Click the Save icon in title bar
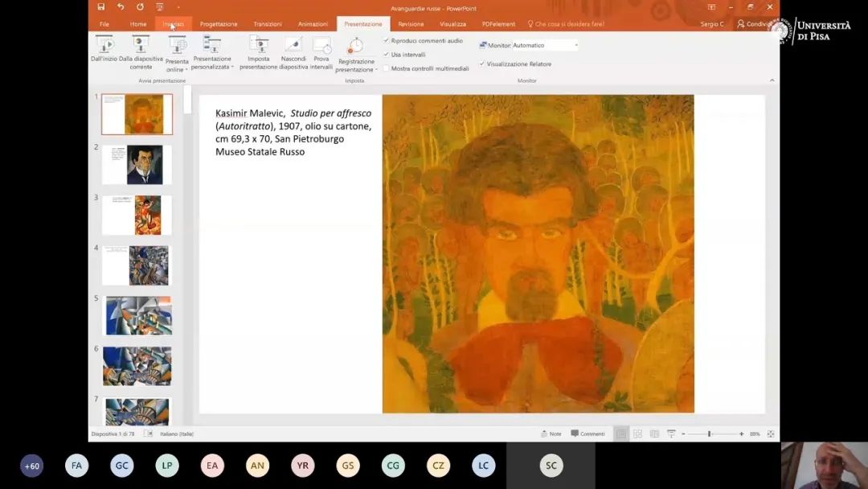This screenshot has width=868, height=489. click(101, 7)
